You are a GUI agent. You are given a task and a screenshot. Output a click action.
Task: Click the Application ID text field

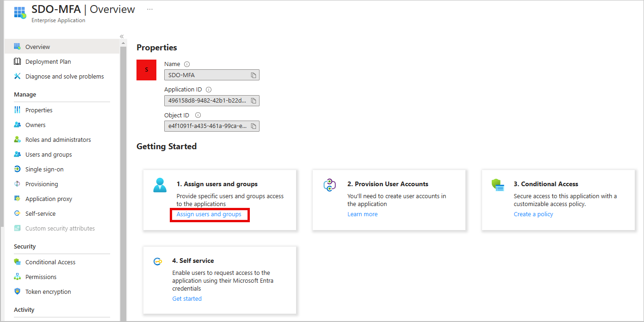coord(212,101)
